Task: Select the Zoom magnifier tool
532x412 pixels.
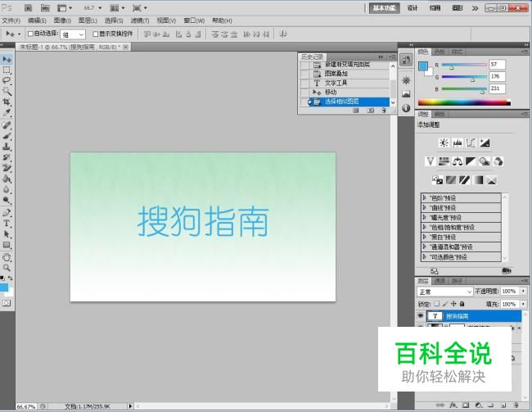Action: [x=7, y=268]
